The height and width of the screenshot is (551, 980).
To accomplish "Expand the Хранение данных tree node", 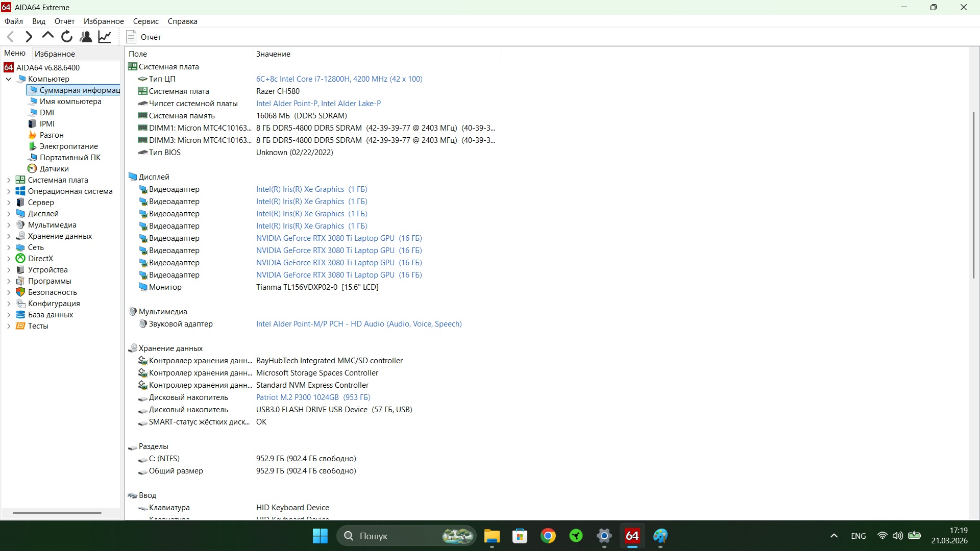I will [x=9, y=236].
